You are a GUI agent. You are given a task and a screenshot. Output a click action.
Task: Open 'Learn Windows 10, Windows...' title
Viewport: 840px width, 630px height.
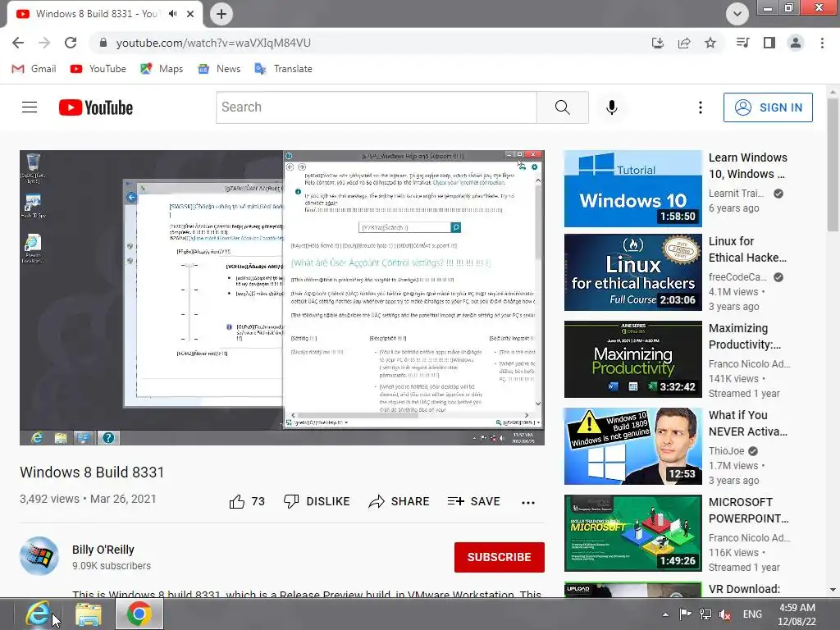748,166
